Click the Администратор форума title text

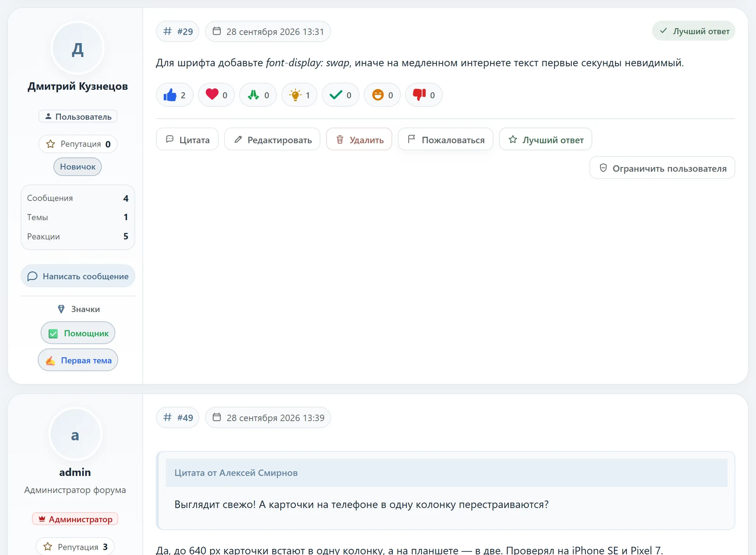[x=75, y=490]
